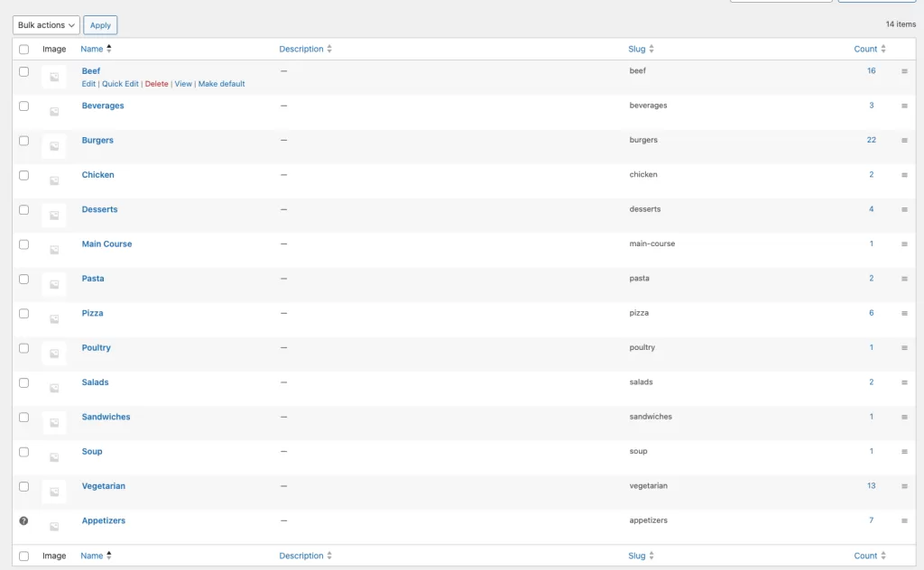Check the select-all checkbox in the header

tap(23, 49)
